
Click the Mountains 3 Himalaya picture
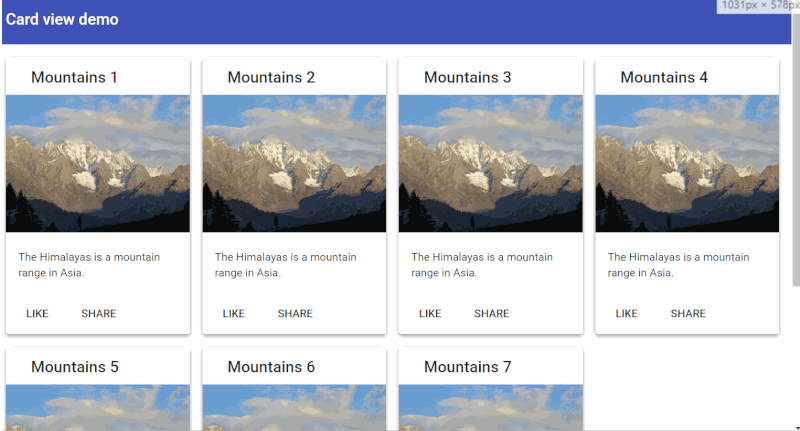(x=491, y=164)
